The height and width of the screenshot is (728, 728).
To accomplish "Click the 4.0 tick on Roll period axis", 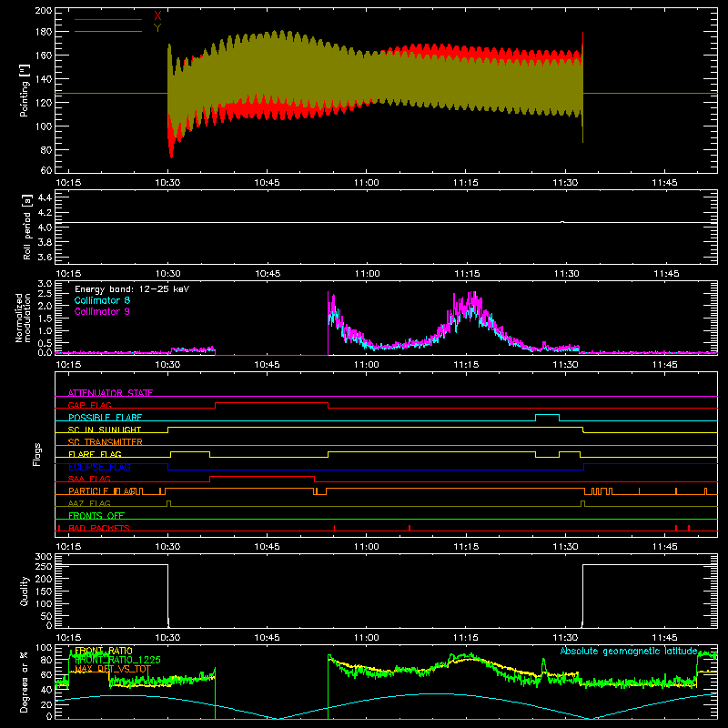I will pyautogui.click(x=45, y=227).
